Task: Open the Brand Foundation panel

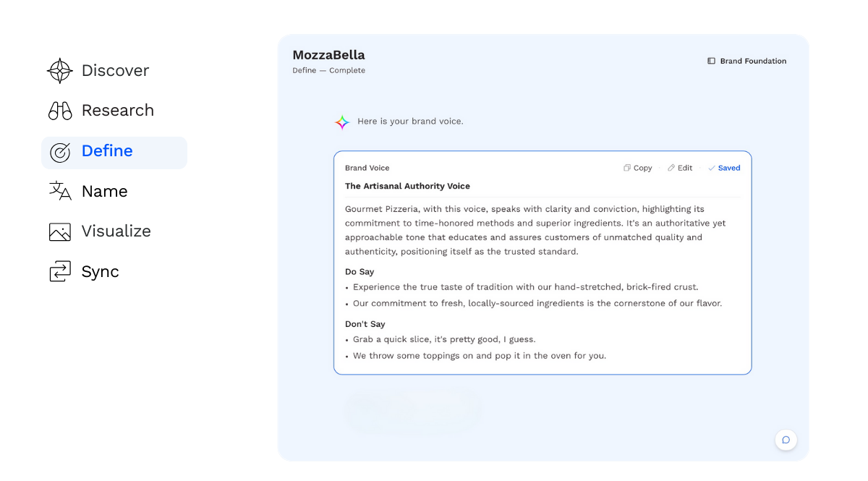Action: pos(753,61)
